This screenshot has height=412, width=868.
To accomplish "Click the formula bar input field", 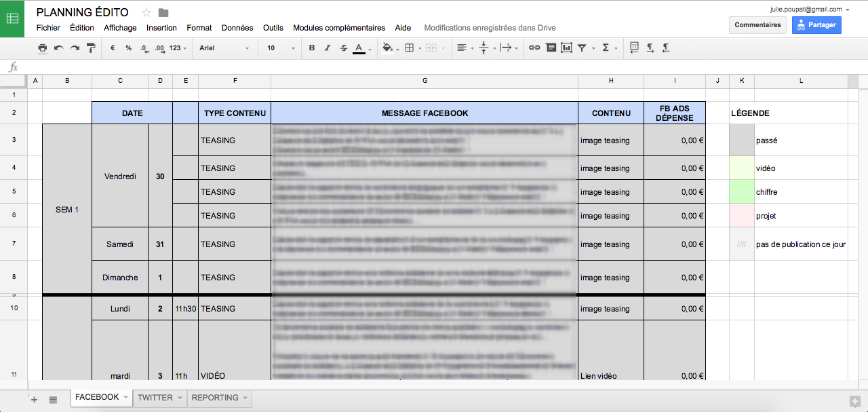I will click(x=434, y=67).
